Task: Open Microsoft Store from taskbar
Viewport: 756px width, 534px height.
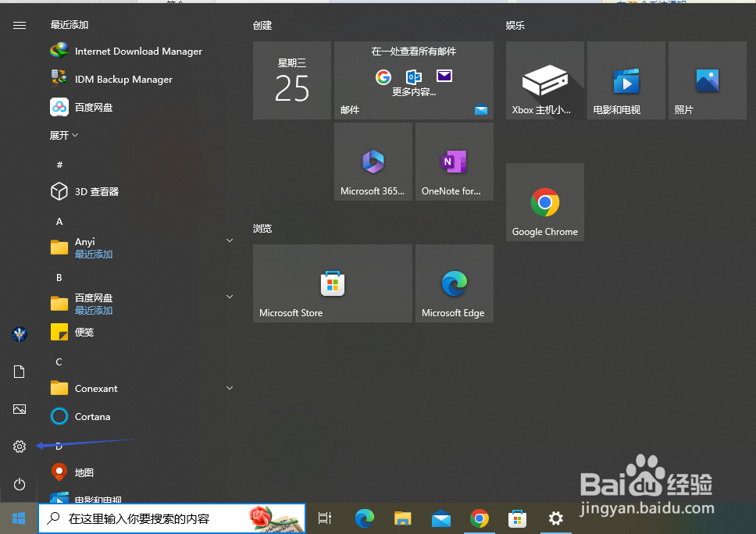Action: 517,518
